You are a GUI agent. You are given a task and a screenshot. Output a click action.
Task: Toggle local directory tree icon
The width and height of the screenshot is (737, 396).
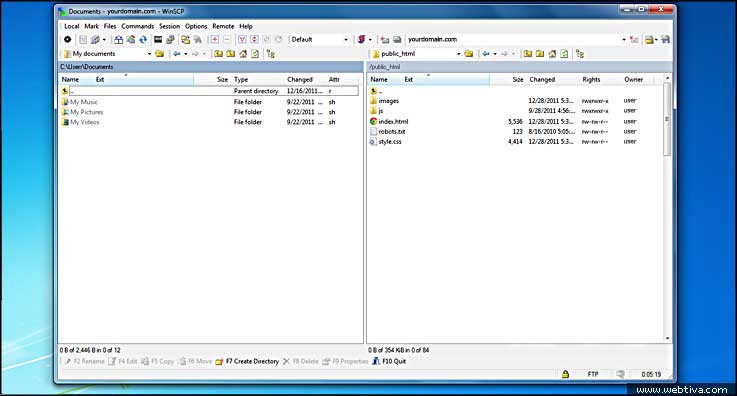[271, 54]
